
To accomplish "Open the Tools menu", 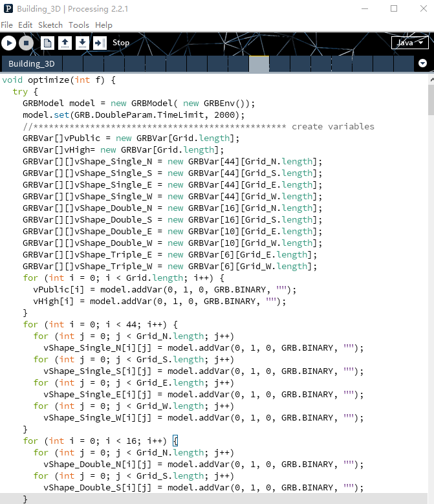I will coord(79,25).
